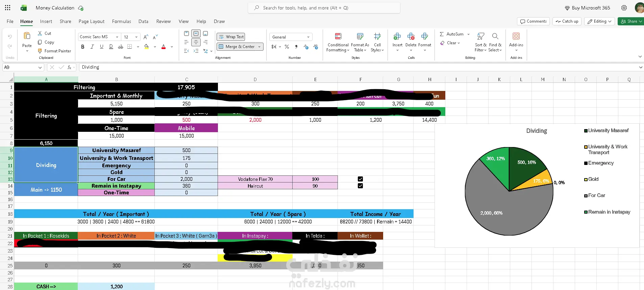Apply comma style number format

coord(296,47)
